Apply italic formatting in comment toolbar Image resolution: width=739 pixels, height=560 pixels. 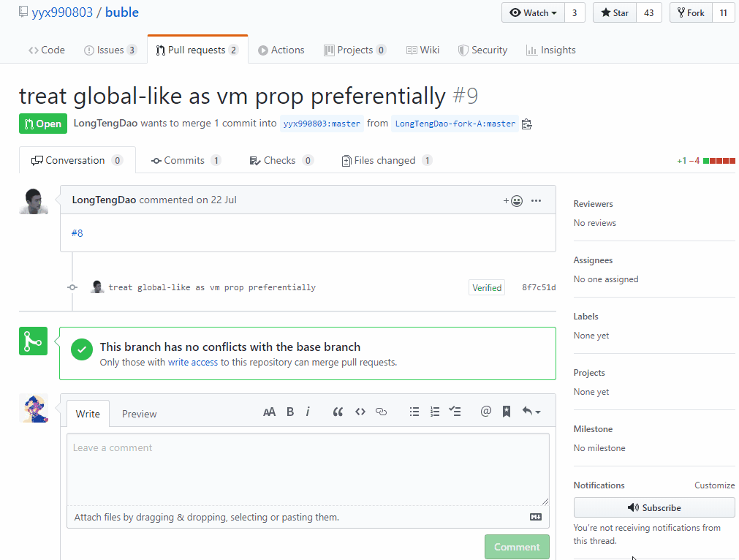click(x=308, y=412)
